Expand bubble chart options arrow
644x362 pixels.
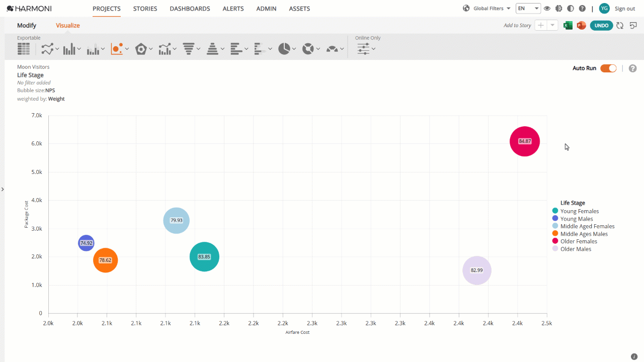(127, 49)
